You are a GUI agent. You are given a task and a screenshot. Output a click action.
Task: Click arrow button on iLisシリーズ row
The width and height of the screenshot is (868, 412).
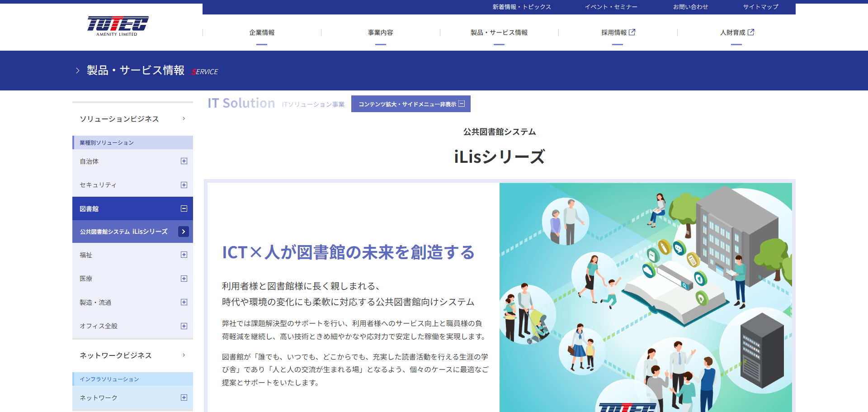183,232
